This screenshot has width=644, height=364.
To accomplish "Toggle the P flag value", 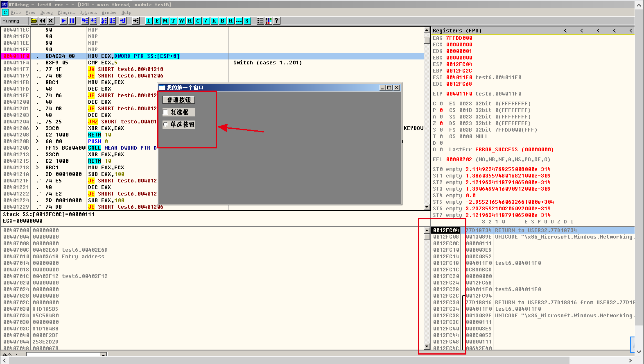I will pos(441,110).
